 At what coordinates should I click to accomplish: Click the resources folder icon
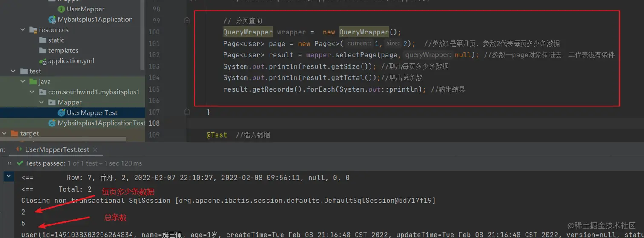(x=33, y=30)
